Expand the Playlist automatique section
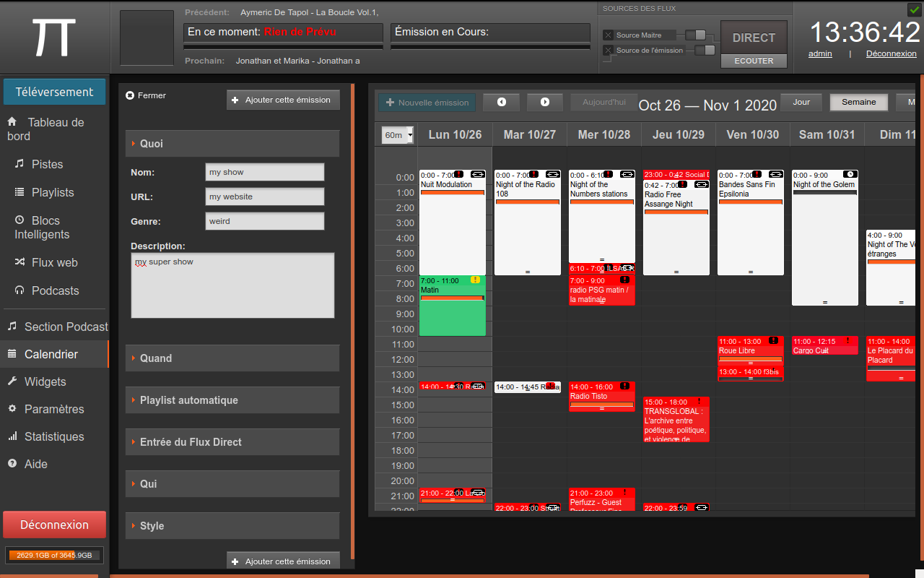This screenshot has height=578, width=924. click(232, 400)
